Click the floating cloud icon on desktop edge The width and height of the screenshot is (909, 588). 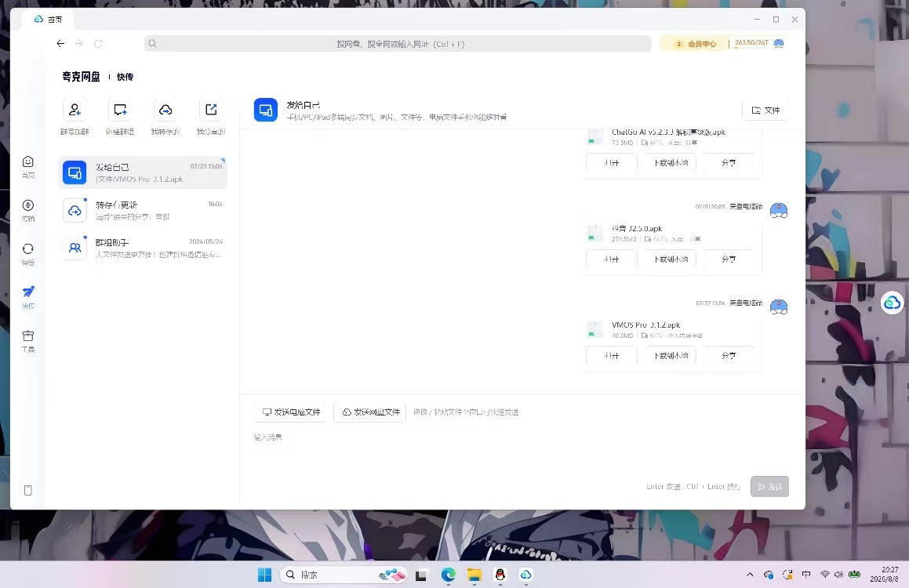point(893,303)
